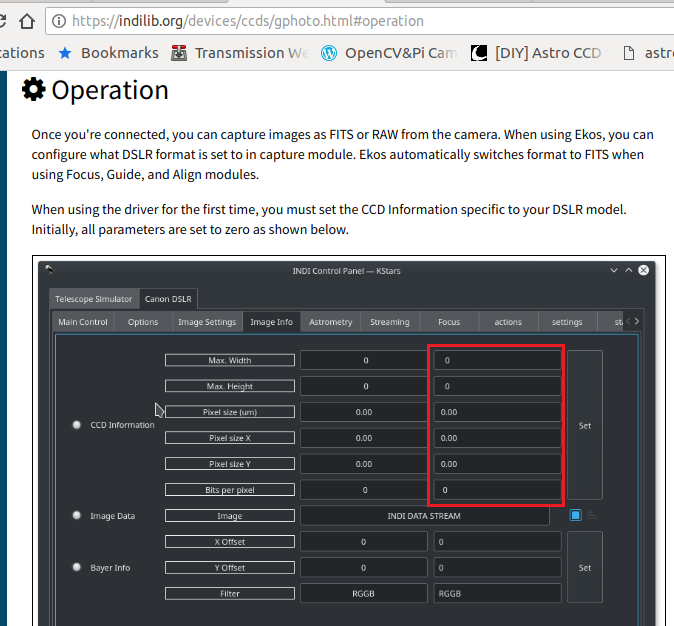Click the blue Image Data enable icon
This screenshot has width=674, height=626.
[576, 515]
